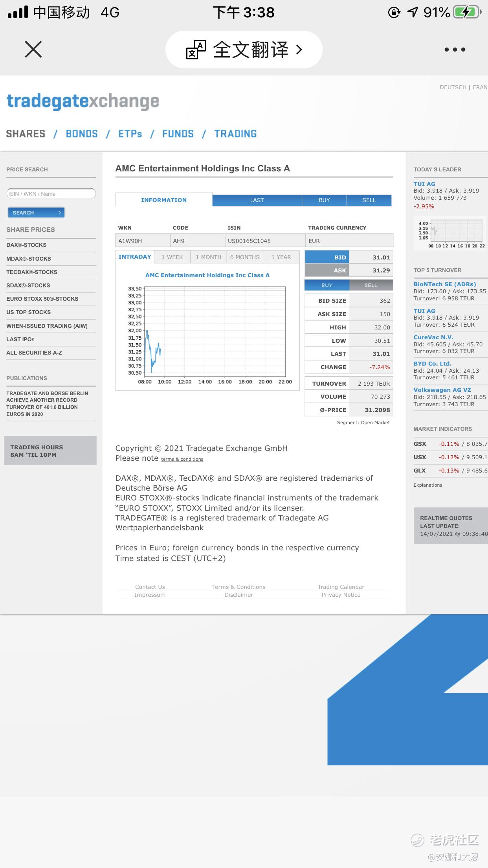Tap the cellular signal bars icon
The height and width of the screenshot is (868, 488).
18,12
